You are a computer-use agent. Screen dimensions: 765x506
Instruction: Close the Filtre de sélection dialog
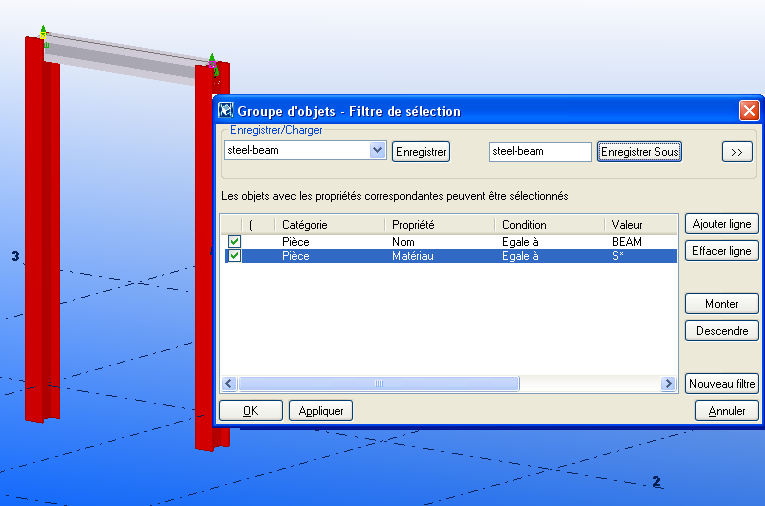749,110
